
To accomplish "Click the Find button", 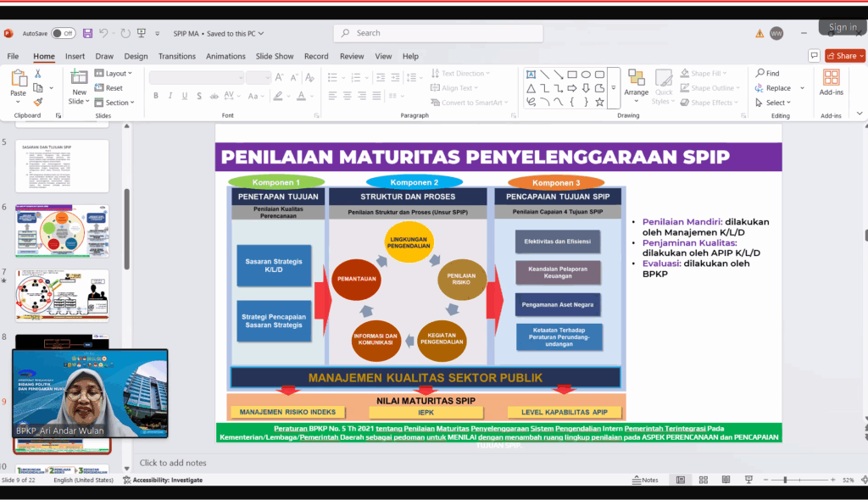I will pyautogui.click(x=767, y=74).
